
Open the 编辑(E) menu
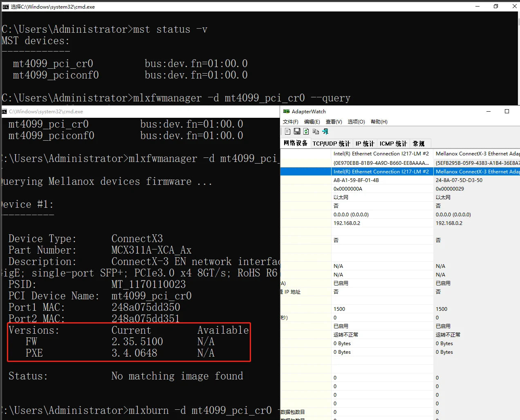click(312, 122)
